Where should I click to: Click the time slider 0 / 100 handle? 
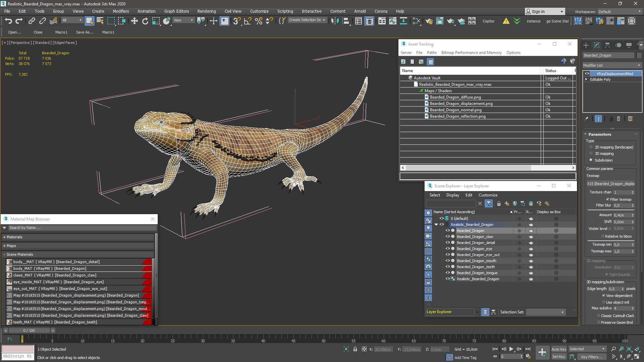click(x=29, y=330)
